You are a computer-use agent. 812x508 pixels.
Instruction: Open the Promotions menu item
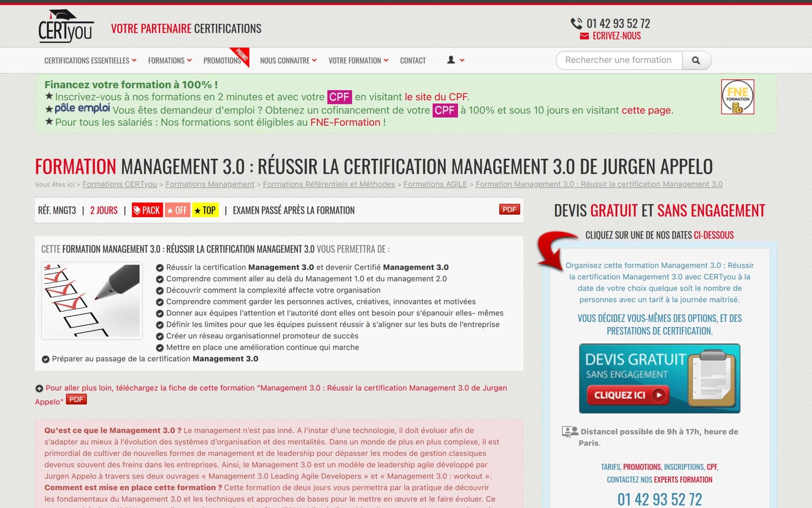pos(222,61)
